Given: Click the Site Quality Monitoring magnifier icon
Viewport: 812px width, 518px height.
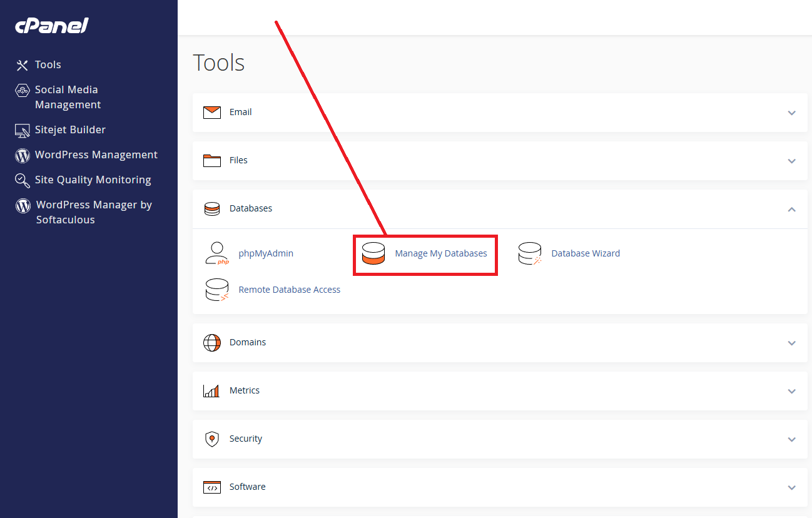Looking at the screenshot, I should coord(23,180).
